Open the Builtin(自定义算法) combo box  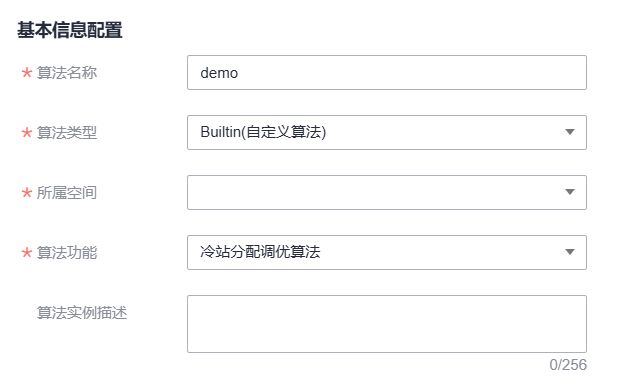click(387, 132)
